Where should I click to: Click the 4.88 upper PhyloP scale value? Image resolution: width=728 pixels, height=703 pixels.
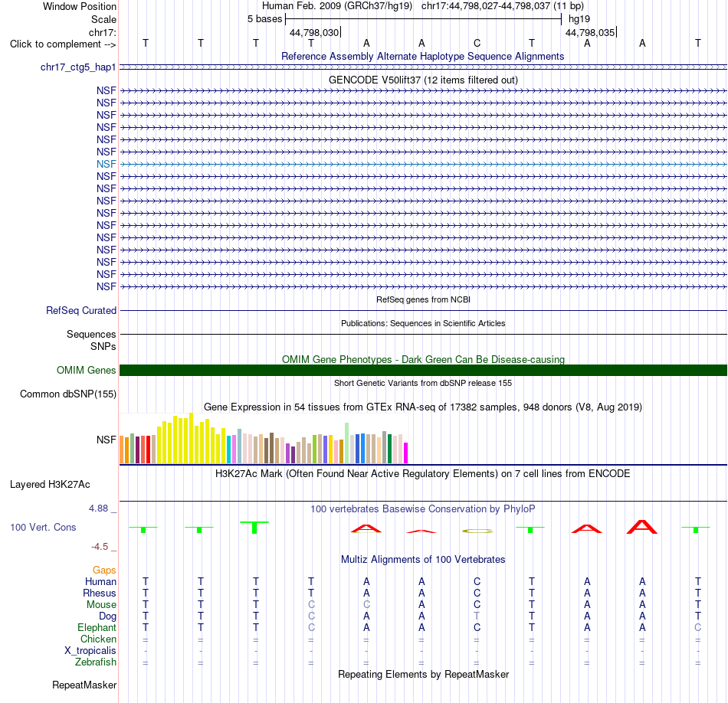point(98,508)
